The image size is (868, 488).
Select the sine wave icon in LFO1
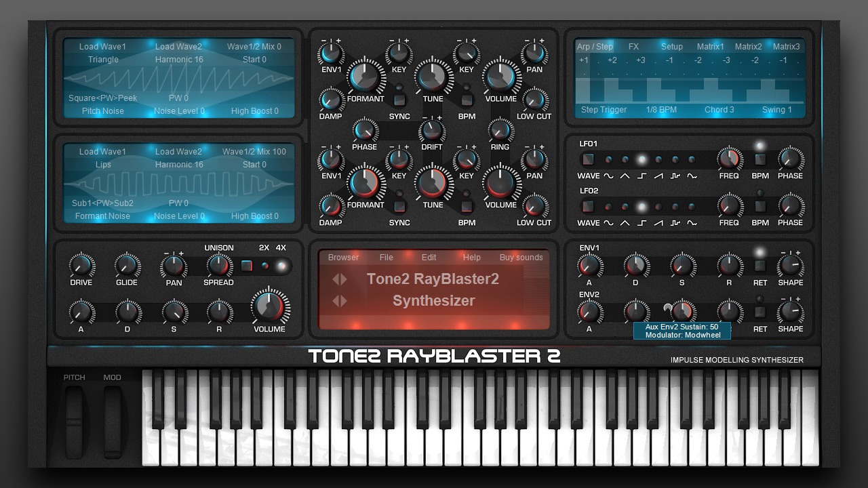(x=609, y=176)
